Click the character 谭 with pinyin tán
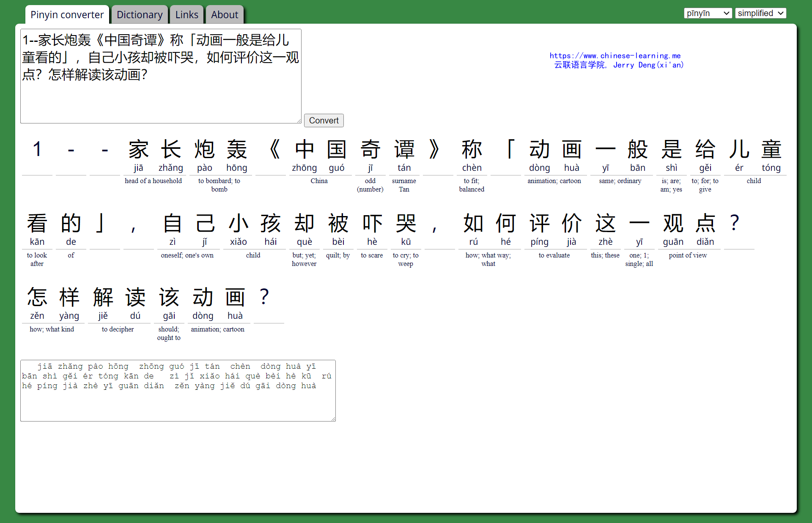Image resolution: width=812 pixels, height=523 pixels. tap(404, 149)
